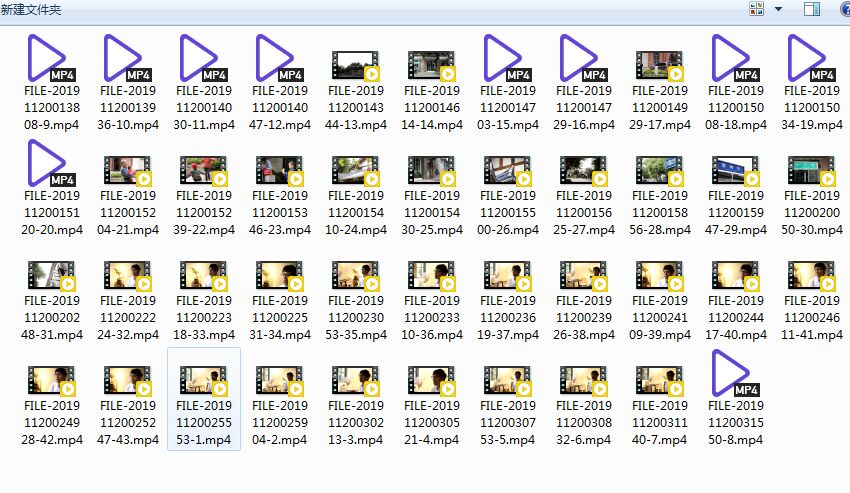Select the 03-15.mp4 file icon

pos(507,59)
